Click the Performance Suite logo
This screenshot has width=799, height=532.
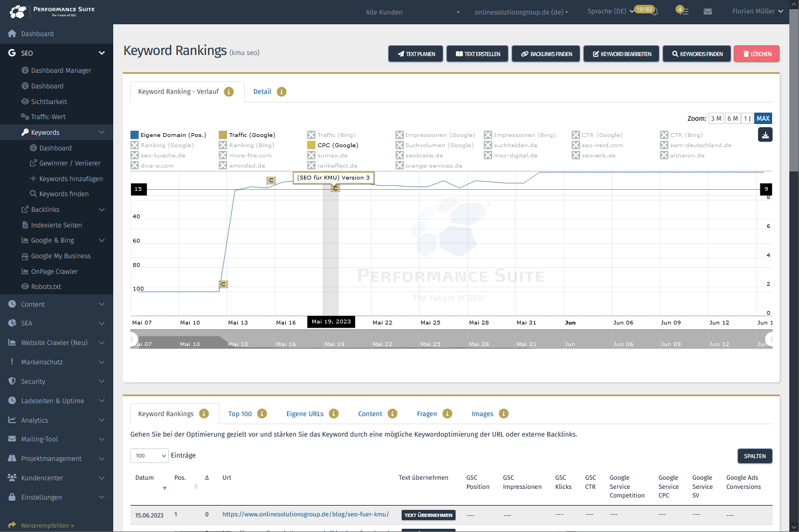52,11
